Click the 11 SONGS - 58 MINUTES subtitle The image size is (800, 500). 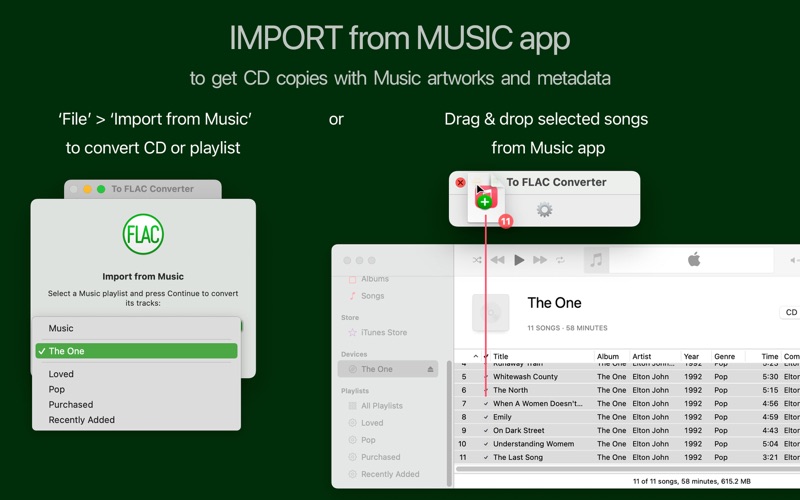[x=567, y=328]
